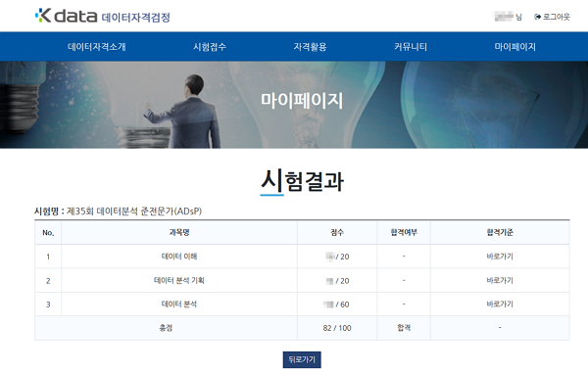Click the / 60 score cell
Viewport: 588px width, 375px height.
[x=337, y=305]
